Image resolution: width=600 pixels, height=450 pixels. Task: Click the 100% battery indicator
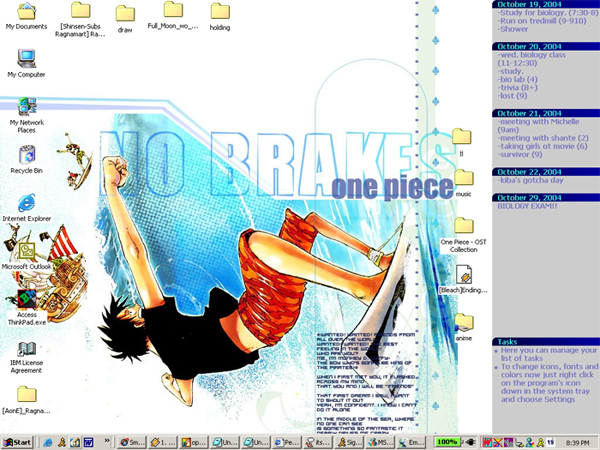coord(446,442)
